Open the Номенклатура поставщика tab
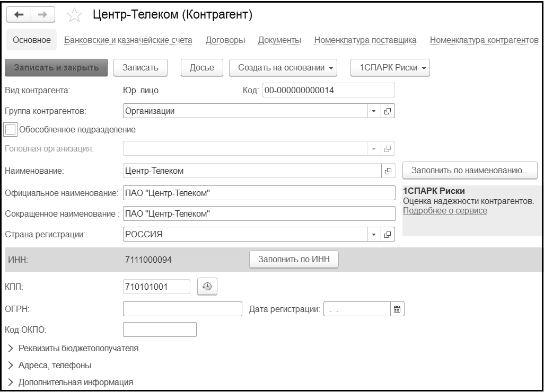Image resolution: width=544 pixels, height=392 pixels. 365,40
